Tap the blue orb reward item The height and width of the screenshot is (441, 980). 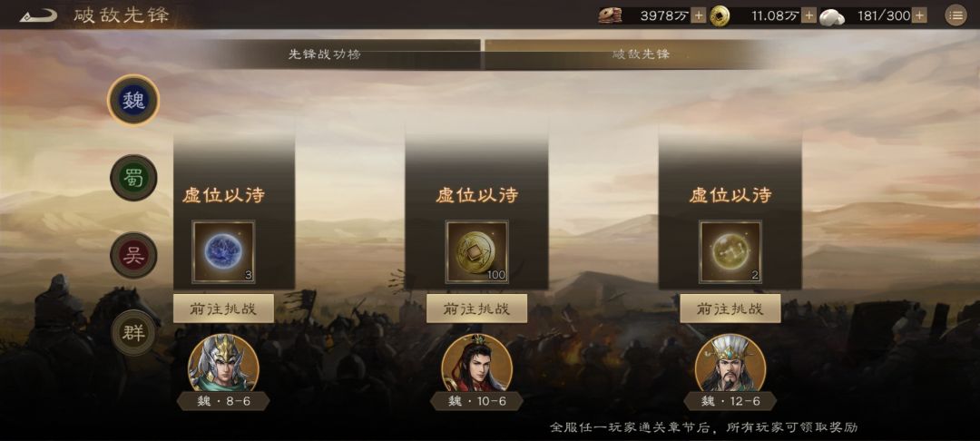click(223, 251)
